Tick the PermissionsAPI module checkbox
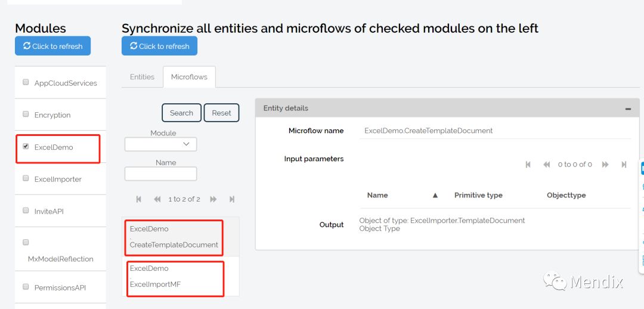 pos(26,287)
